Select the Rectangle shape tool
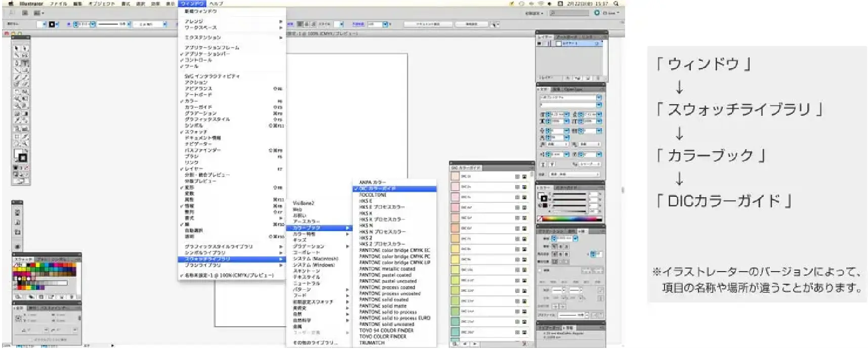868x350 pixels. pos(25,70)
